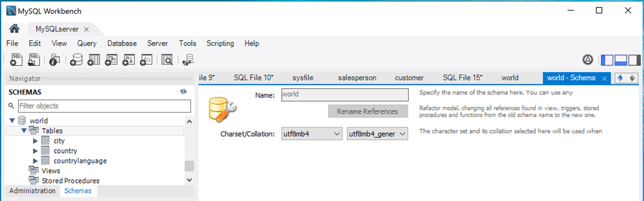Click the city table icon
The height and width of the screenshot is (201, 644).
[45, 141]
